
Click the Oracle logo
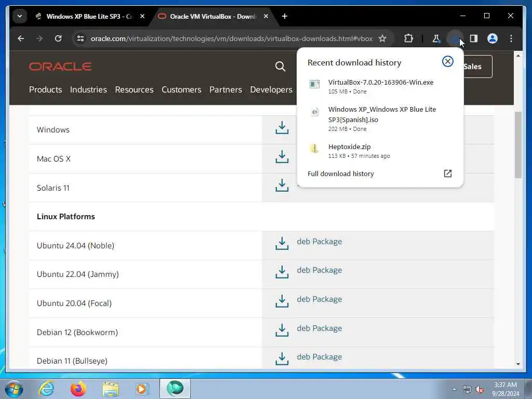(x=60, y=66)
